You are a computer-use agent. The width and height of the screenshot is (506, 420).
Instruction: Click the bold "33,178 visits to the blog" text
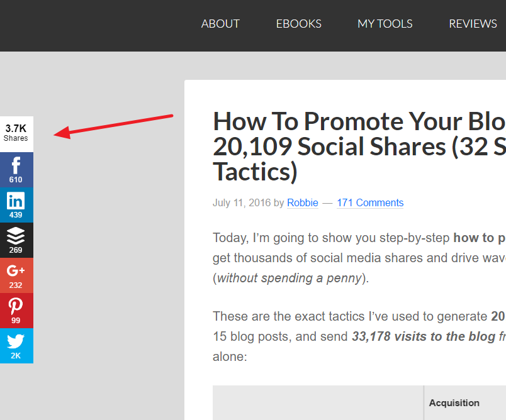[423, 336]
